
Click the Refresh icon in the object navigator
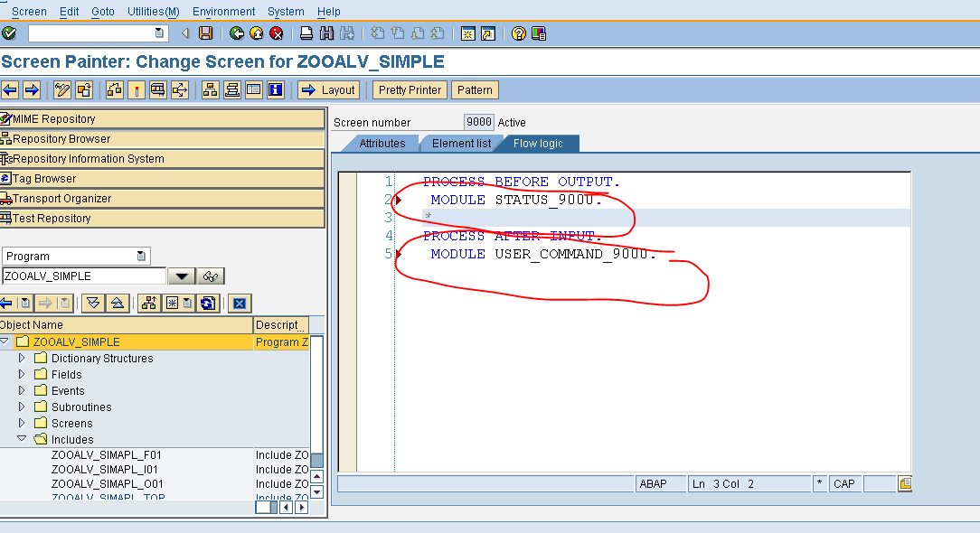(206, 303)
